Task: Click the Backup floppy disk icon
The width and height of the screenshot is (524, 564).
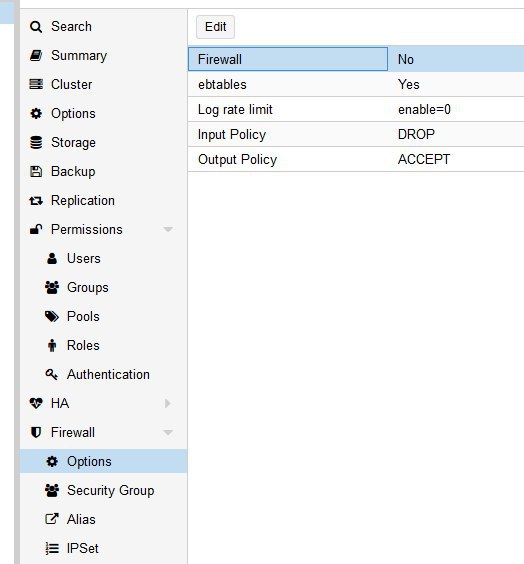Action: [36, 172]
